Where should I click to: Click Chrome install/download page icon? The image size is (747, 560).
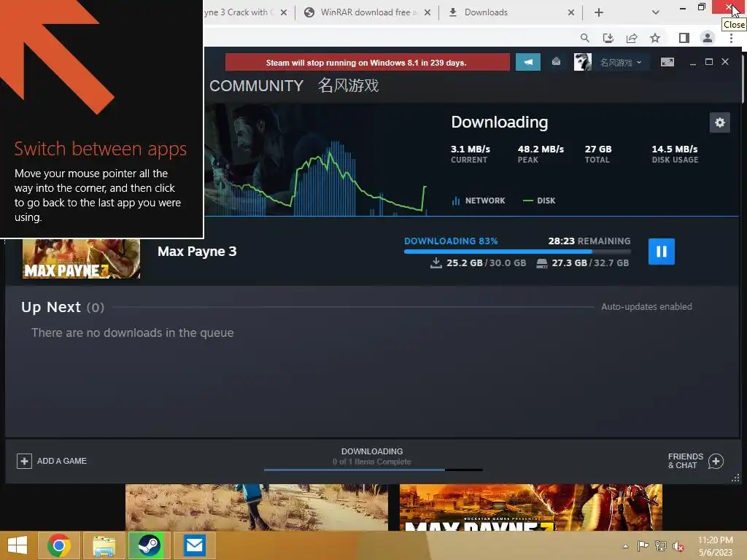coord(608,38)
